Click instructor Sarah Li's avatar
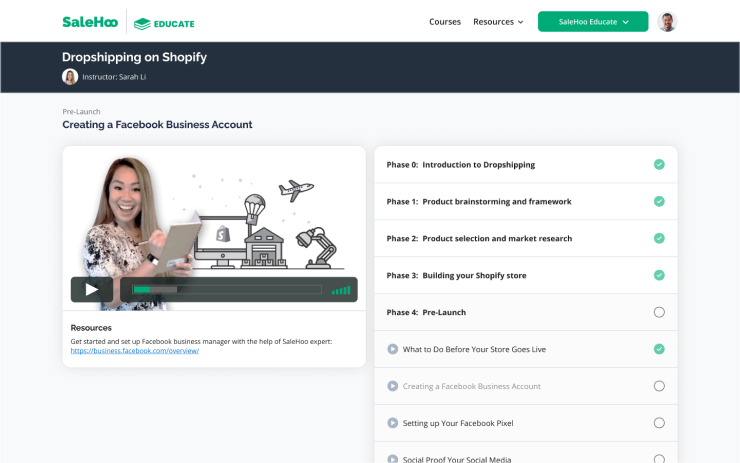740x463 pixels. (70, 76)
